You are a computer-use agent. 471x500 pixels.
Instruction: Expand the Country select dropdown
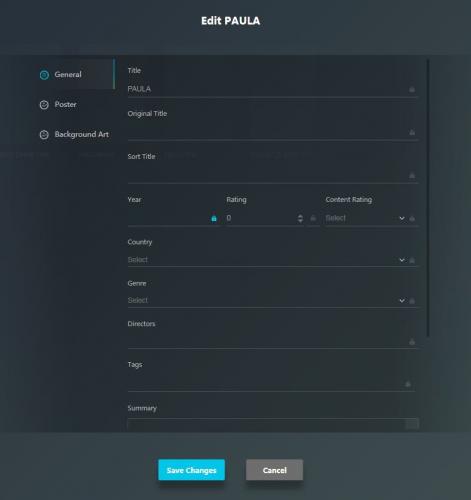pyautogui.click(x=267, y=260)
